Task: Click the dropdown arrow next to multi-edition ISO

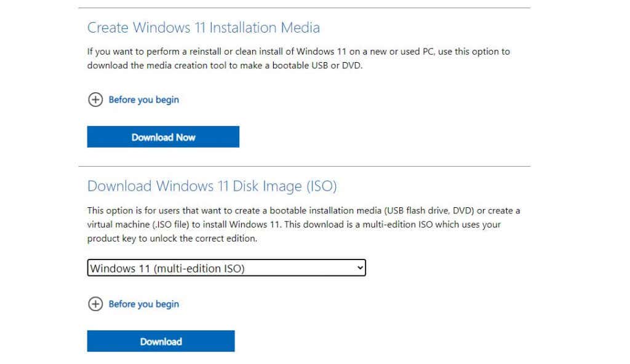Action: pyautogui.click(x=359, y=267)
